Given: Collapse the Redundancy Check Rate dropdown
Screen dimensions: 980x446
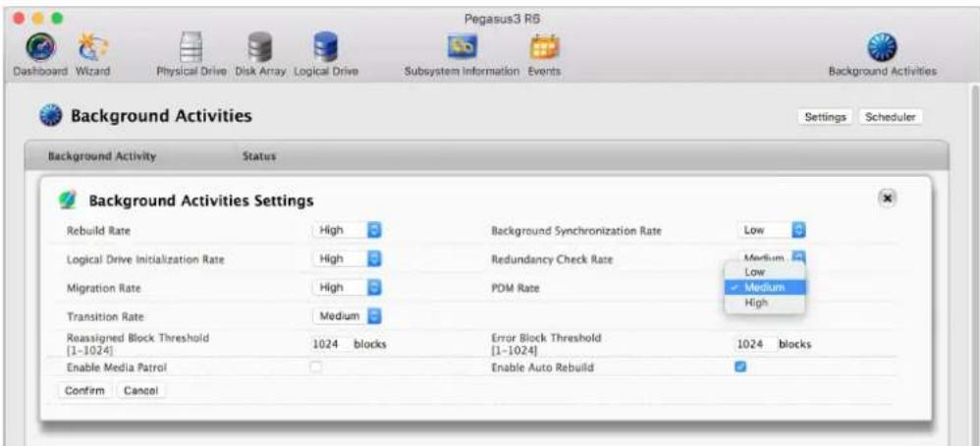Looking at the screenshot, I should (772, 256).
